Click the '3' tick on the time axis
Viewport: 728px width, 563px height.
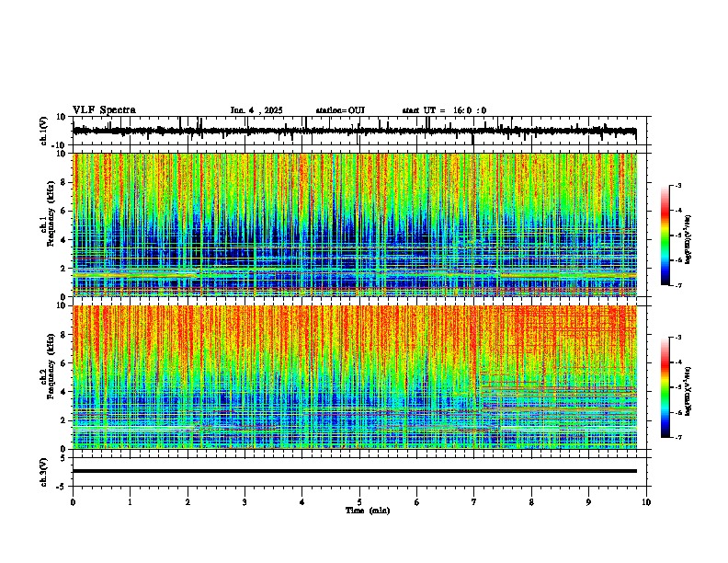pos(245,502)
